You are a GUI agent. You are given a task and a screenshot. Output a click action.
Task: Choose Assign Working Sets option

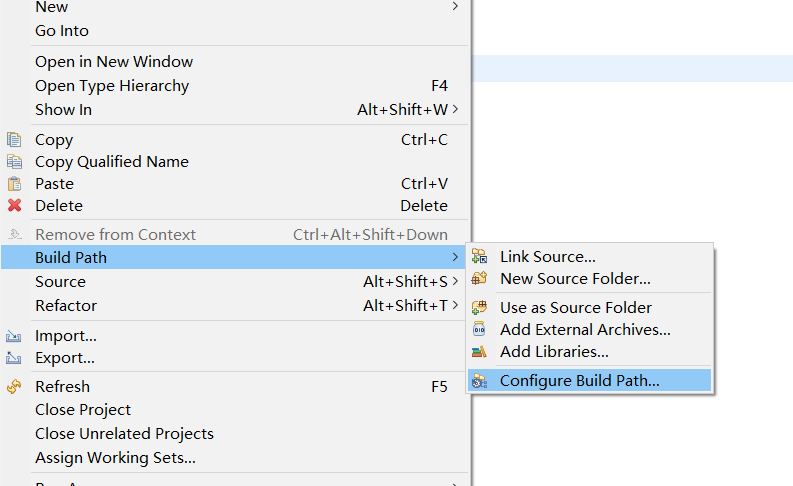click(115, 458)
